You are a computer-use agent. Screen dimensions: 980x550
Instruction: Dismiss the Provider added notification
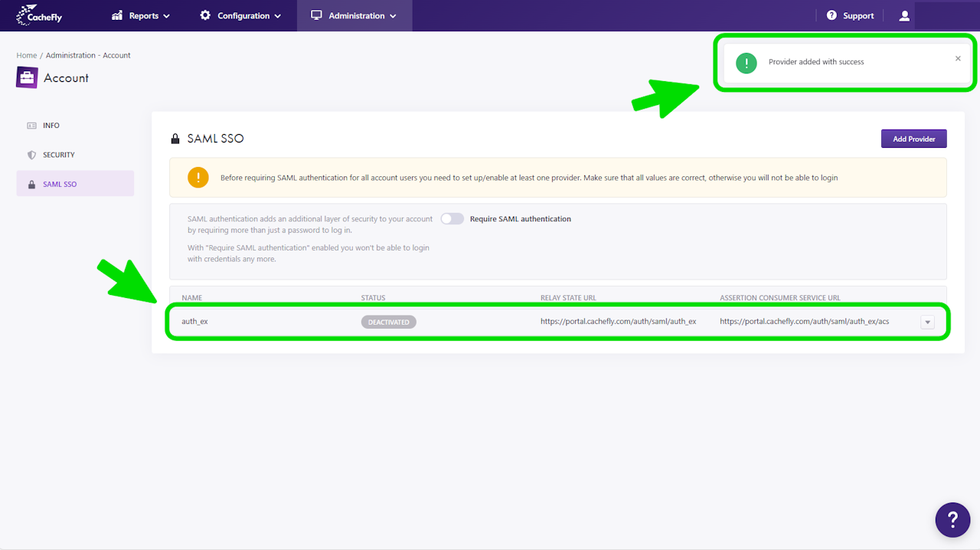(x=958, y=59)
